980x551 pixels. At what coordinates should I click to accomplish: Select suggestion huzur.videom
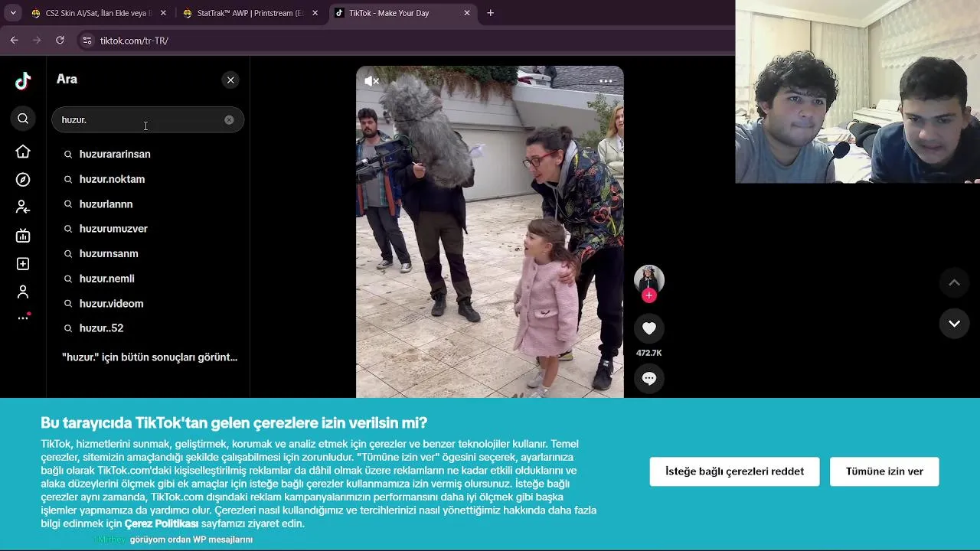[x=148, y=304]
